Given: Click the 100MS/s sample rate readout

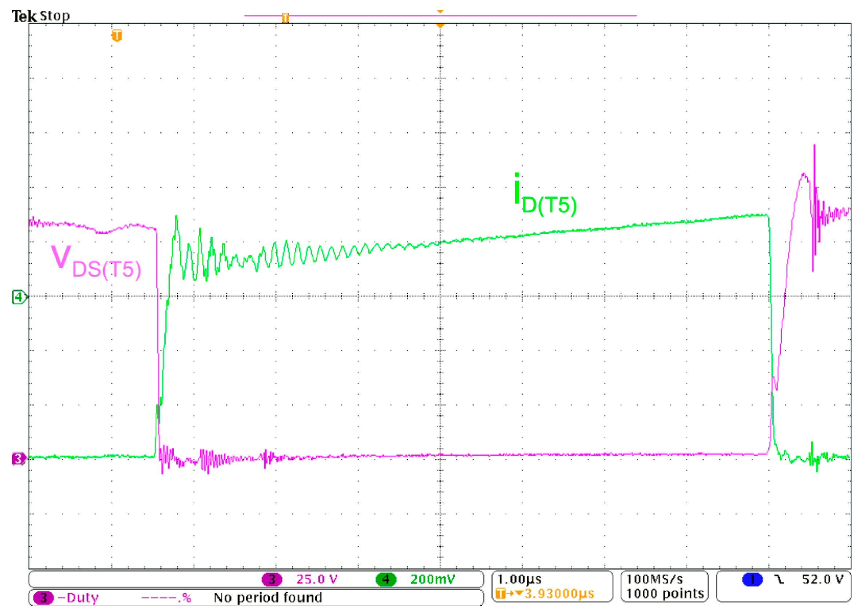Looking at the screenshot, I should tap(654, 579).
